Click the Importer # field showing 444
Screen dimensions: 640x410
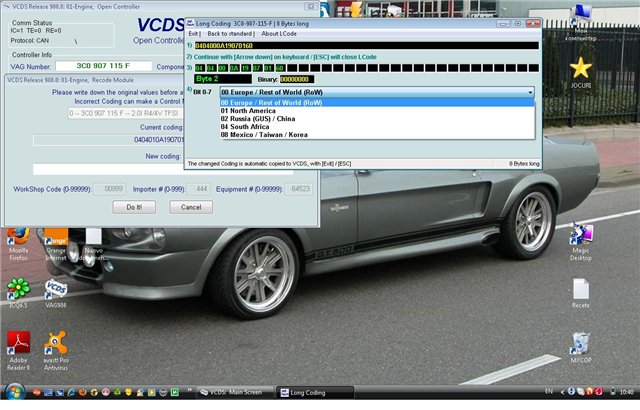[x=199, y=189]
